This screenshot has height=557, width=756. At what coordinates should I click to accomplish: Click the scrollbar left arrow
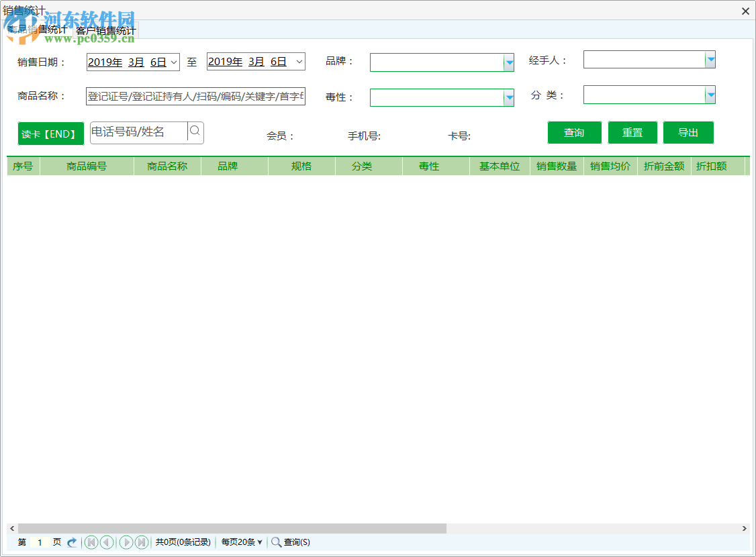12,529
